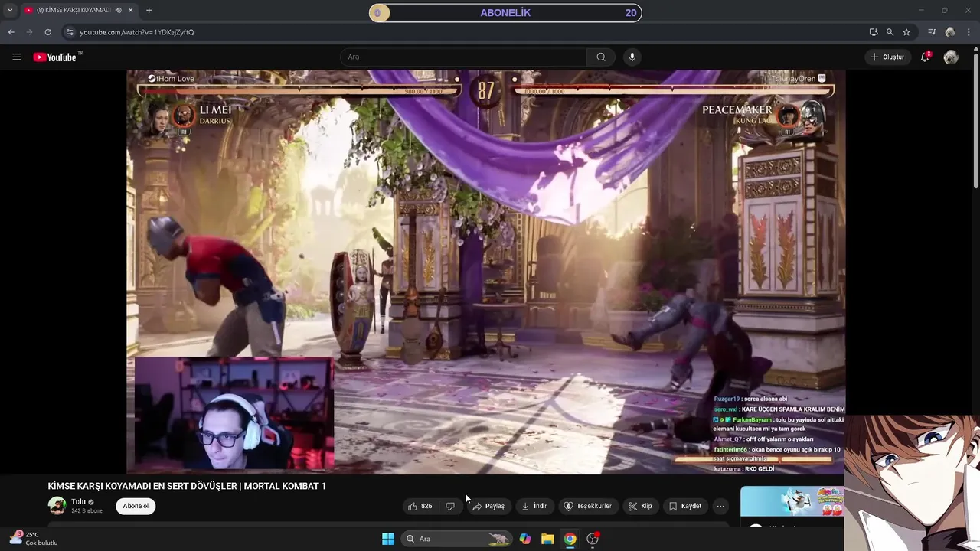
Task: Install app icon in address bar
Action: pos(874,32)
